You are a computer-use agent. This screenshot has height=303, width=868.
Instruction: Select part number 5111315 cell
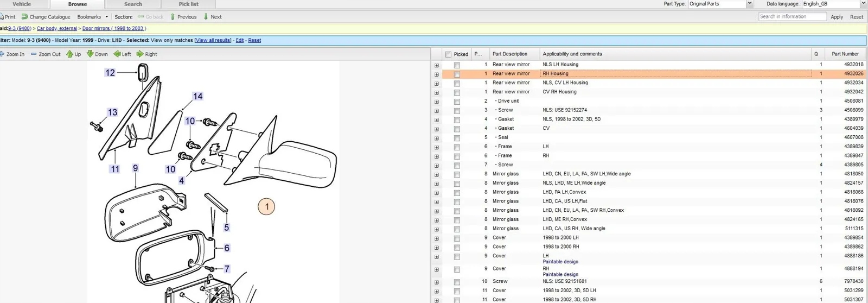click(854, 229)
